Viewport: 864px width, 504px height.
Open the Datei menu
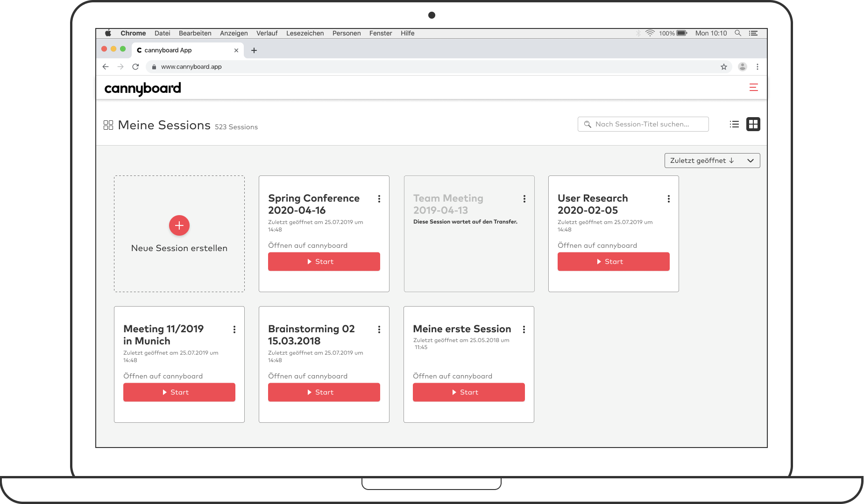(163, 33)
